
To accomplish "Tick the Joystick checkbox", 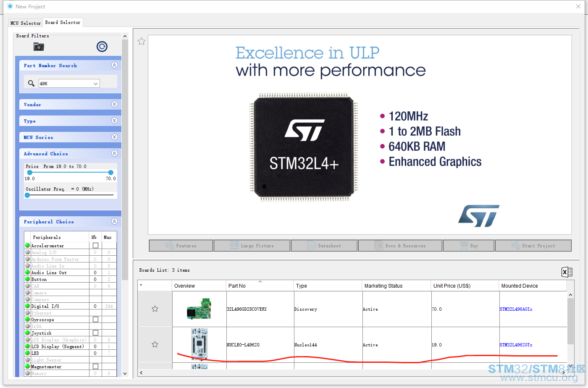I will 95,333.
